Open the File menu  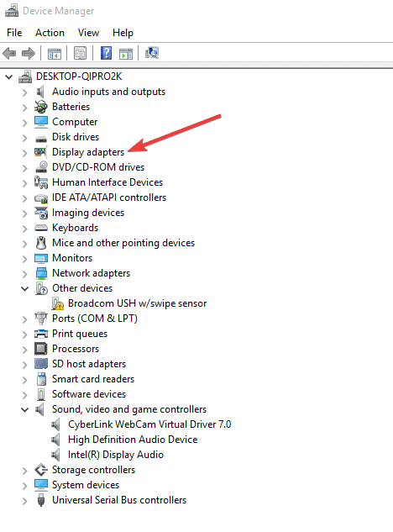click(x=14, y=33)
